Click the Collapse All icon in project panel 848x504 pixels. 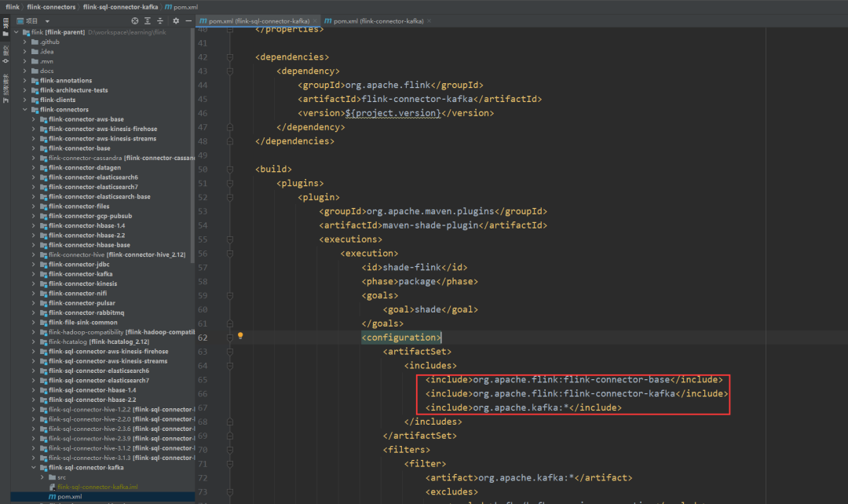pos(161,20)
